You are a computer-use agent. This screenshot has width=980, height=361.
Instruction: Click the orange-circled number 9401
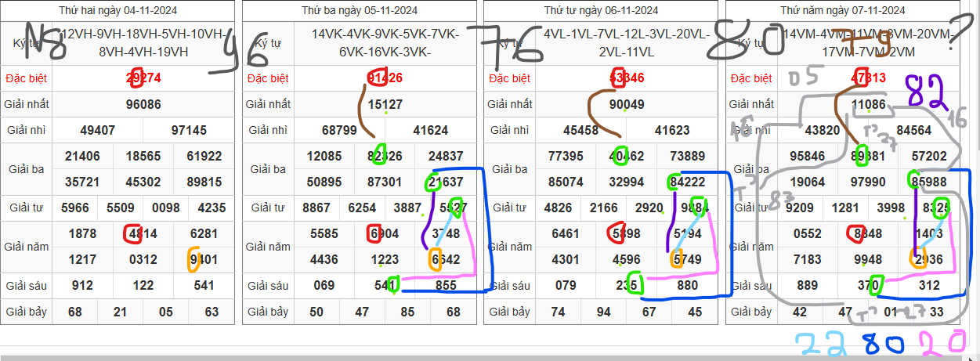pyautogui.click(x=204, y=260)
